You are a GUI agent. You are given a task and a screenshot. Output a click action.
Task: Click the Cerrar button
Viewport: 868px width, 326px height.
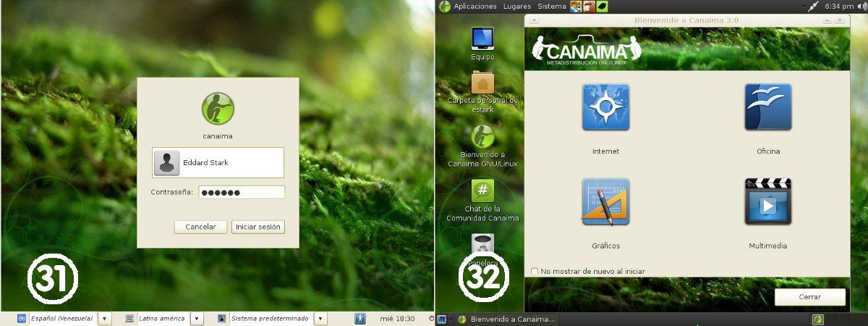[810, 297]
